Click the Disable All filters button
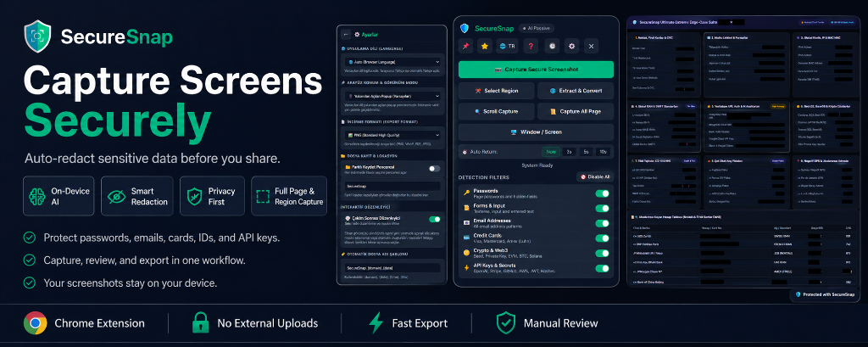868x347 pixels. (595, 176)
